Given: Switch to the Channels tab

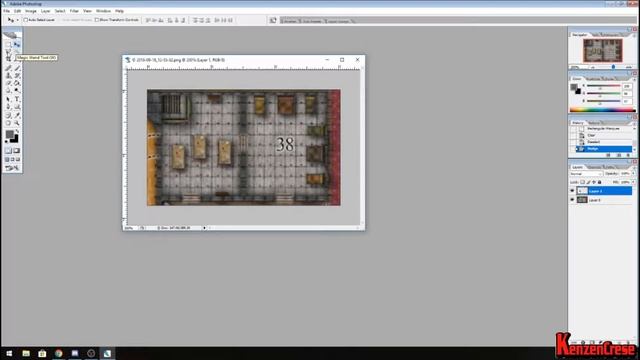Looking at the screenshot, I should [x=594, y=167].
